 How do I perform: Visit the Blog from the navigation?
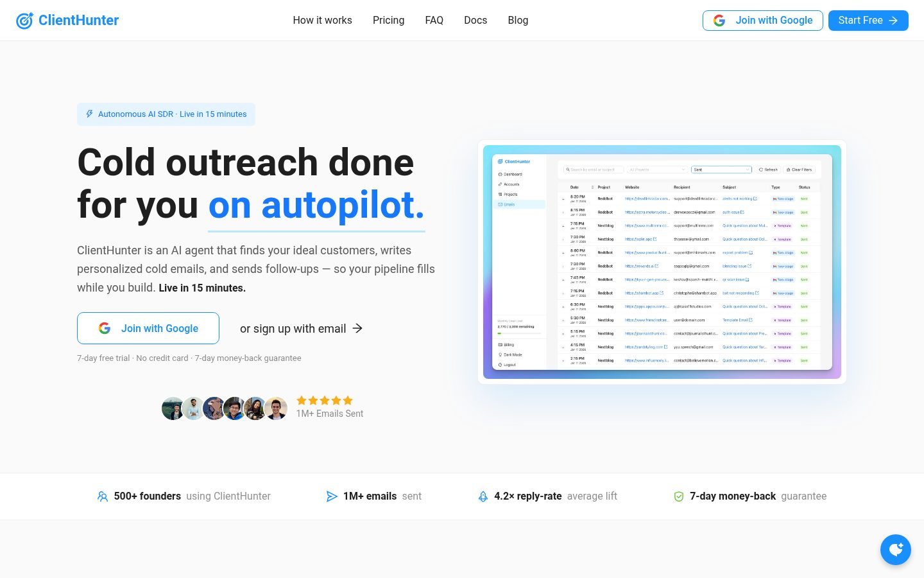pos(518,21)
